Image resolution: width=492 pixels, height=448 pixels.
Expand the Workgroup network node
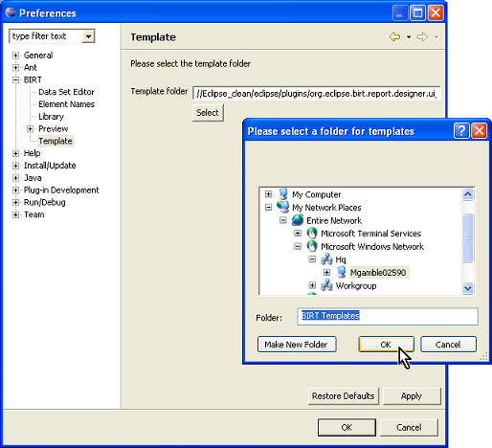pyautogui.click(x=312, y=285)
